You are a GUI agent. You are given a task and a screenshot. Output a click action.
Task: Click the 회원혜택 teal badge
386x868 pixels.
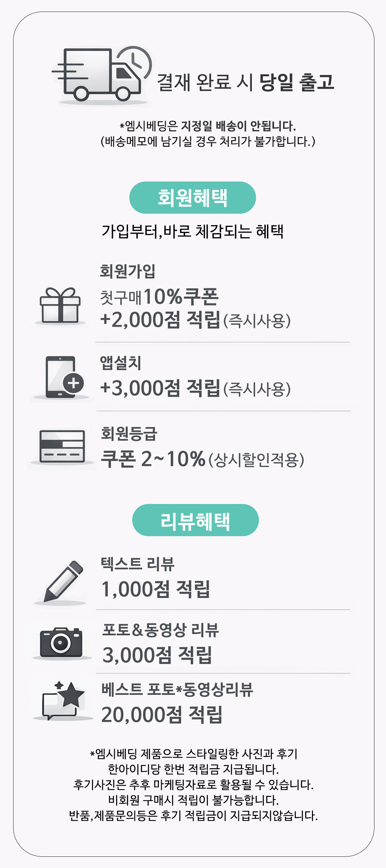coord(192,198)
